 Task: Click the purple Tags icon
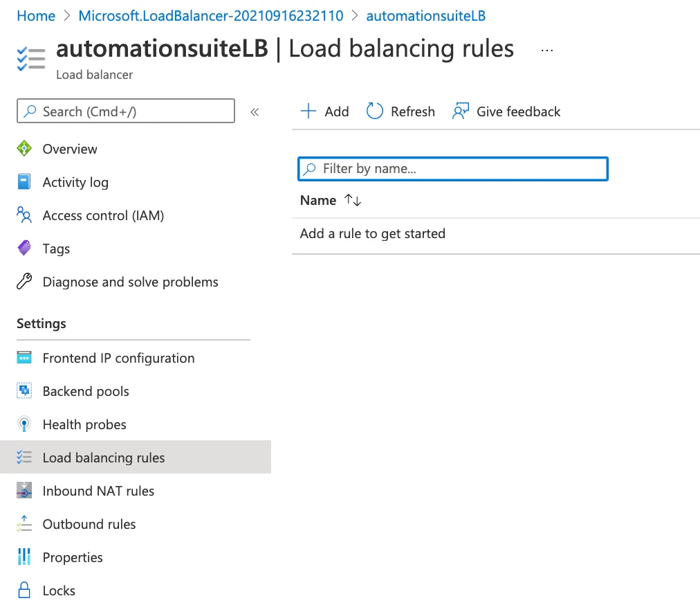click(x=24, y=248)
